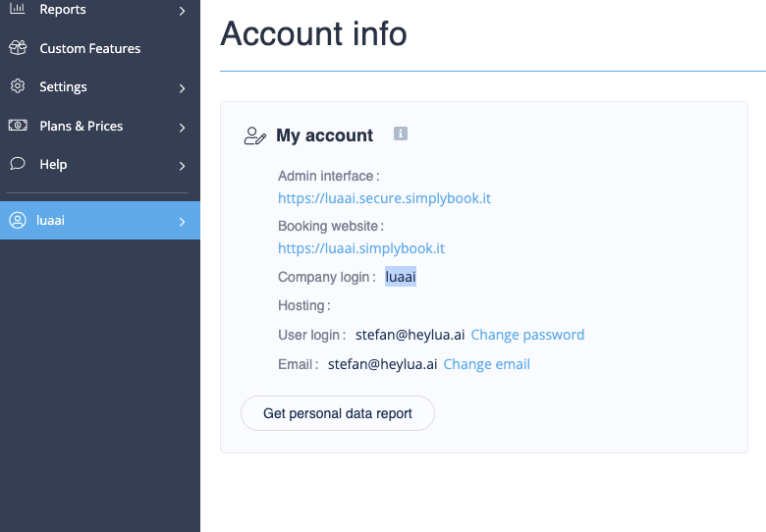Click the Email label
The height and width of the screenshot is (532, 766).
(x=298, y=364)
